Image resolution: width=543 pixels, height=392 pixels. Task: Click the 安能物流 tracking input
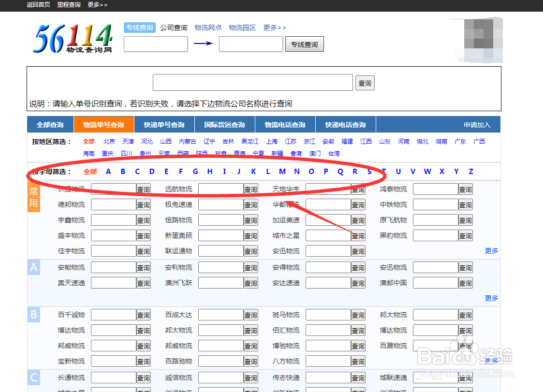[114, 267]
